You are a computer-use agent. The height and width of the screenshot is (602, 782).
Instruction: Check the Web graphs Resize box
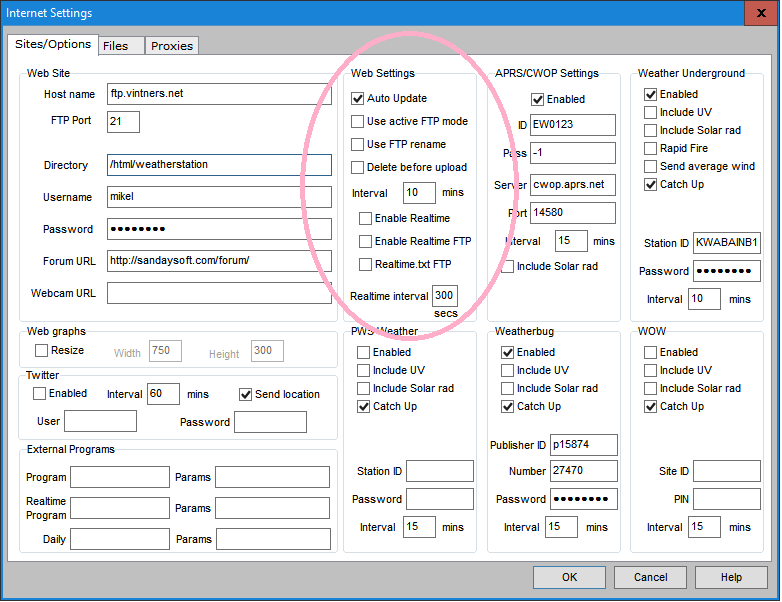[42, 351]
